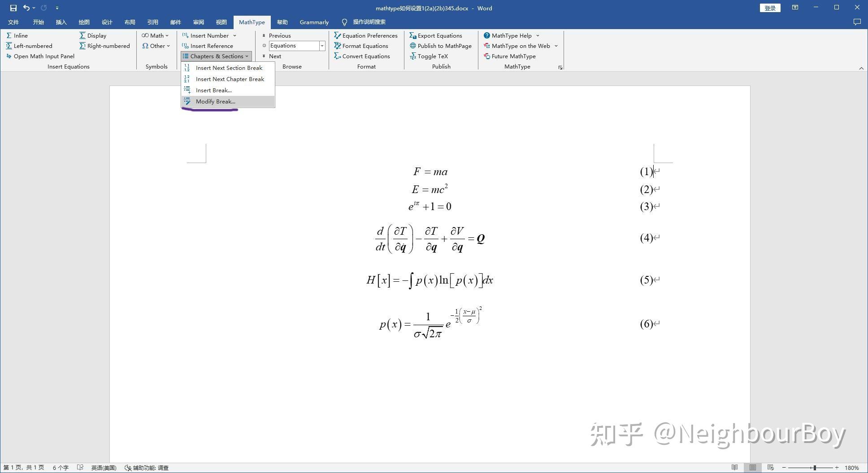Open the Other symbols tool
Image resolution: width=868 pixels, height=473 pixels.
156,46
